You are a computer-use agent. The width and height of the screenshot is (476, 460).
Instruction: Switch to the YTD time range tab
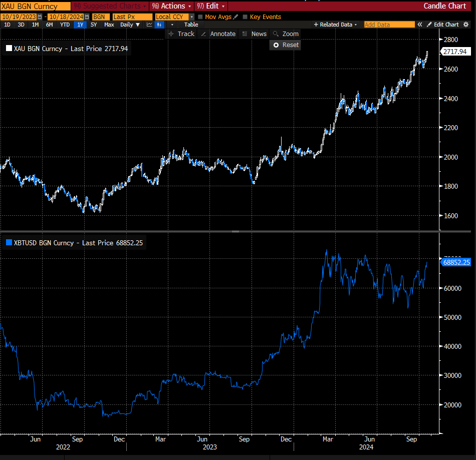pyautogui.click(x=64, y=24)
